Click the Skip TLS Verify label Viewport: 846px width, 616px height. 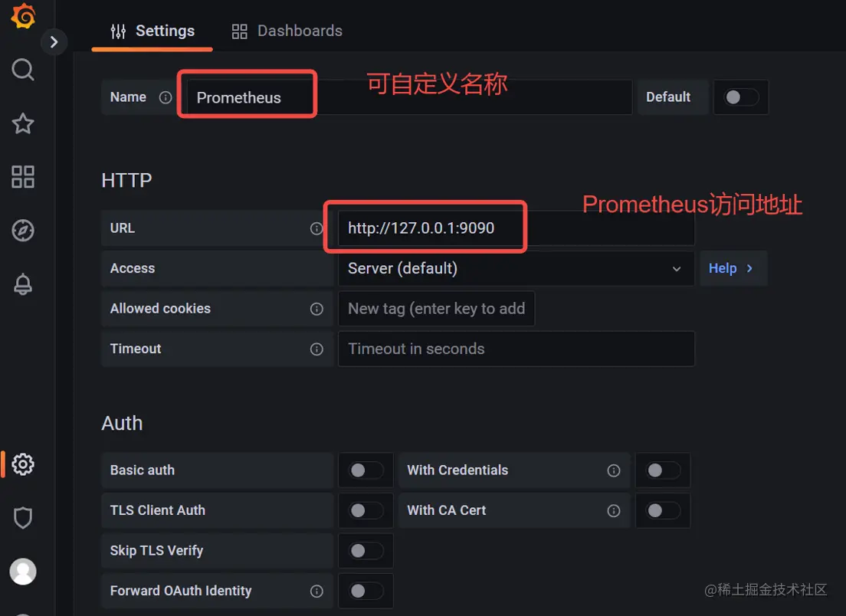pyautogui.click(x=156, y=551)
